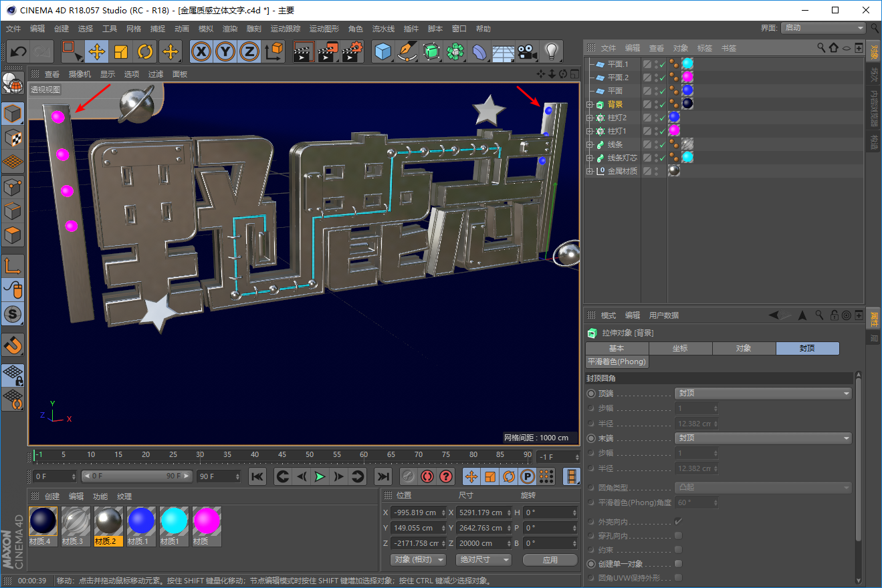882x588 pixels.
Task: Click the 平滑着色(Phong) tab button
Action: [x=617, y=362]
